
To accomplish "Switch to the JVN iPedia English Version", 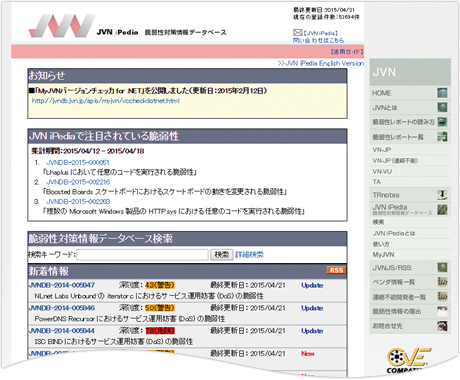I will click(321, 63).
